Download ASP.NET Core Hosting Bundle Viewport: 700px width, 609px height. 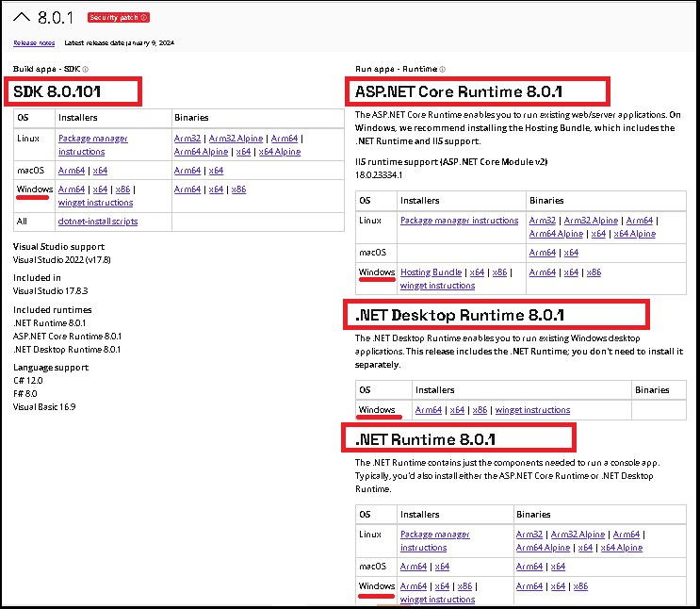[431, 272]
